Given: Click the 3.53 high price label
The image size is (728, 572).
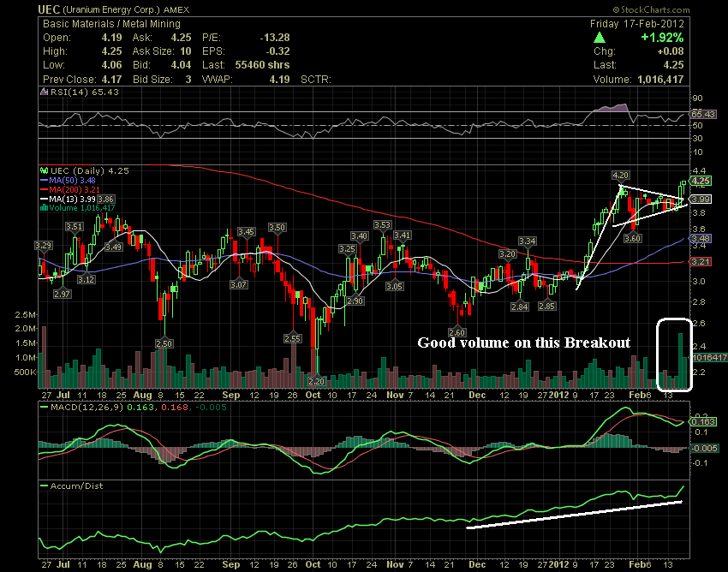Looking at the screenshot, I should 382,225.
